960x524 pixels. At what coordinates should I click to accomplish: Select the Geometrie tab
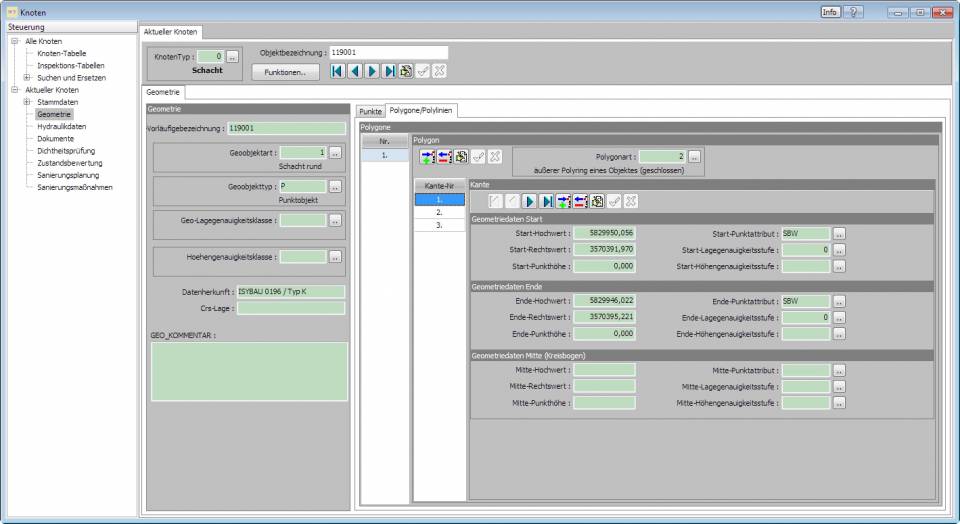(x=163, y=92)
